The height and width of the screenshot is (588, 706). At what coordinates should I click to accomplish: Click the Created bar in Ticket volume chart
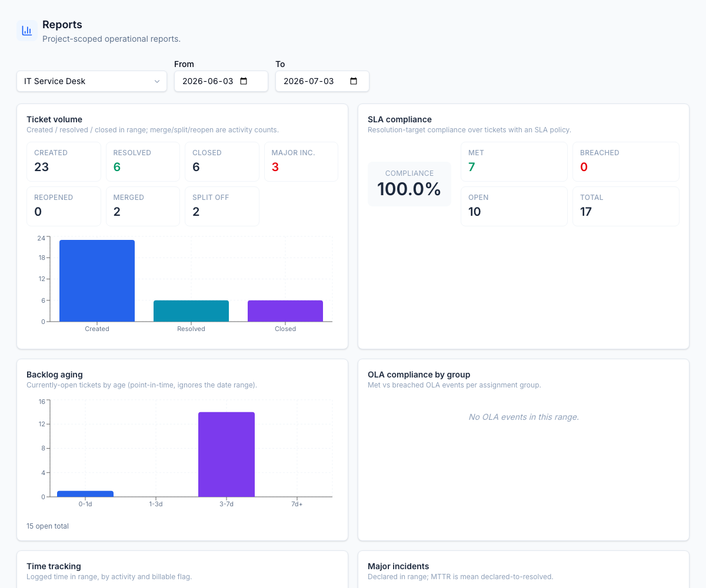(x=97, y=281)
